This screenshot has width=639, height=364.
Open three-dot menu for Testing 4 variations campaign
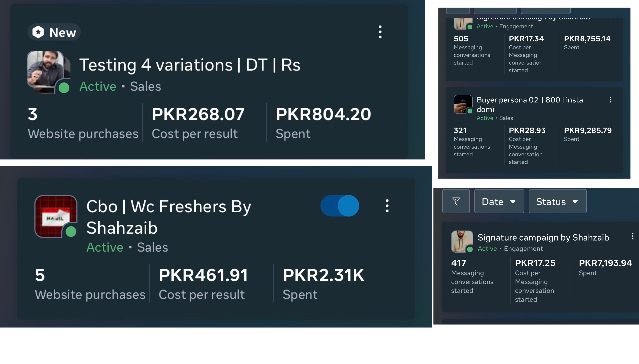380,32
